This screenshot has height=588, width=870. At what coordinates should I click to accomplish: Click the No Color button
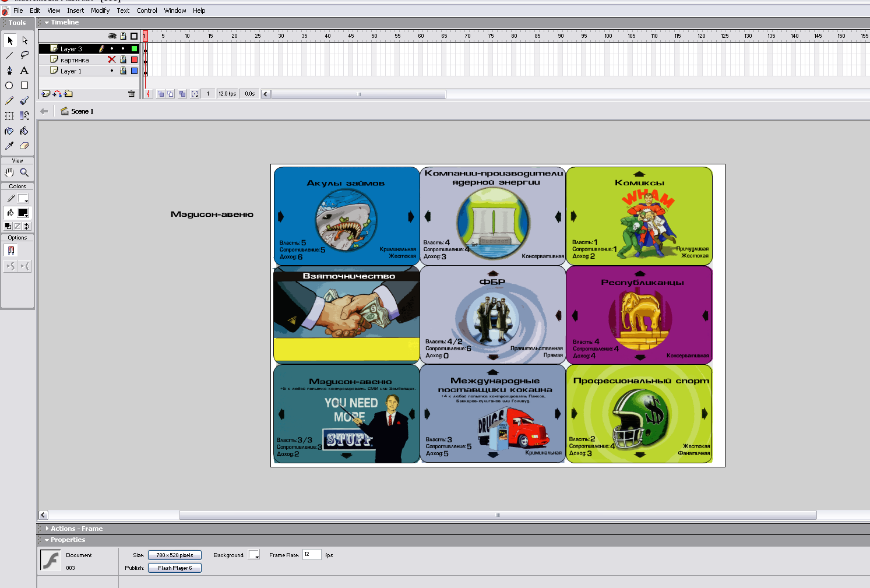pos(17,226)
